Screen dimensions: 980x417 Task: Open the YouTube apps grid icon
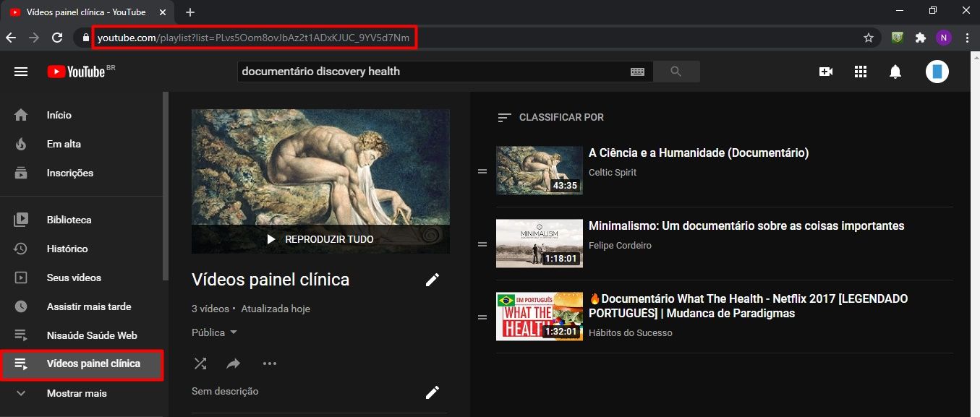[x=860, y=72]
